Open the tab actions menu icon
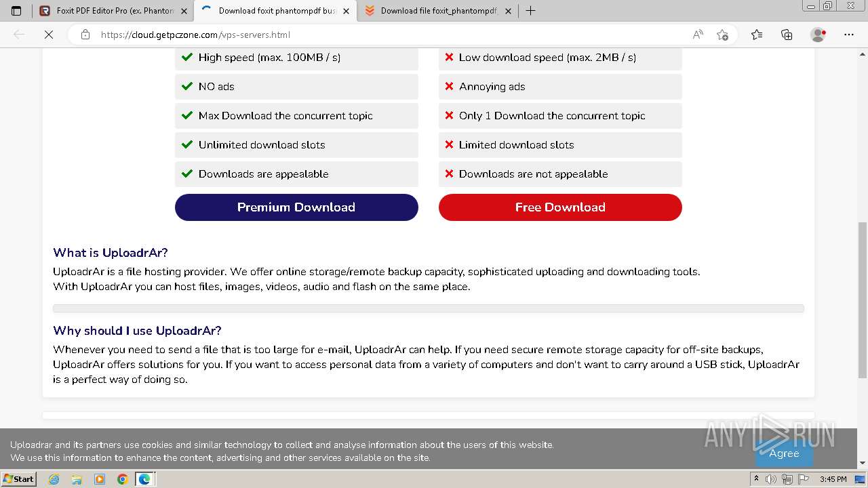 (x=16, y=11)
